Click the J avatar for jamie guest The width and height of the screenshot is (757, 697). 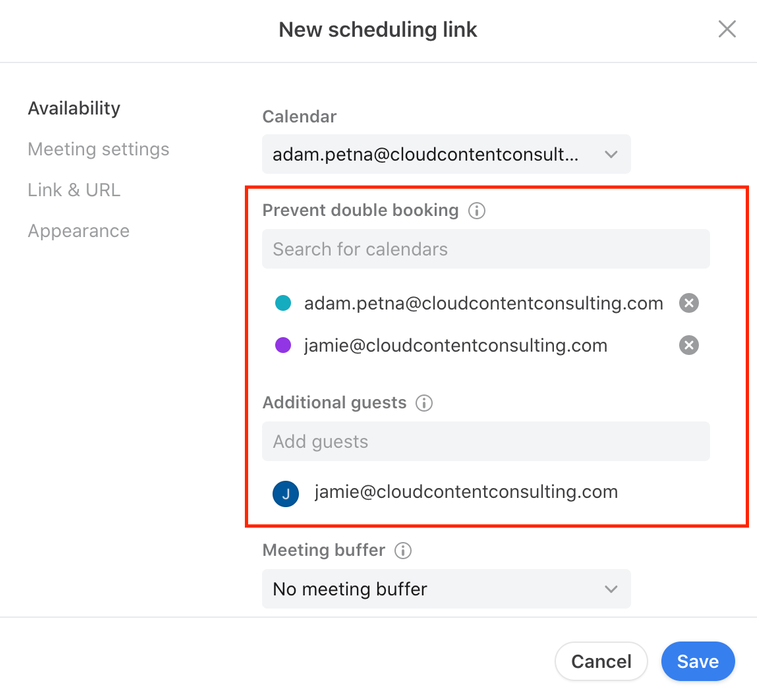click(x=285, y=494)
